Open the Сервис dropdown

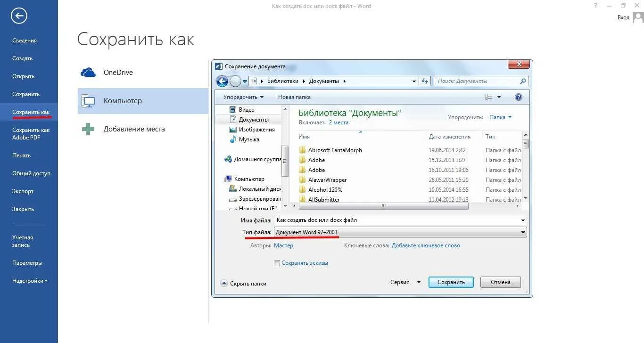click(x=405, y=283)
